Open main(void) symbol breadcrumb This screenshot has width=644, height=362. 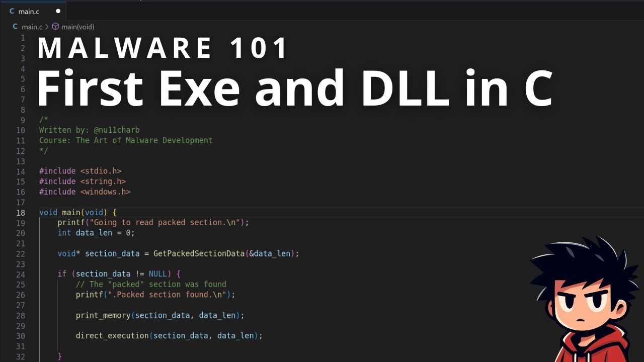(77, 27)
